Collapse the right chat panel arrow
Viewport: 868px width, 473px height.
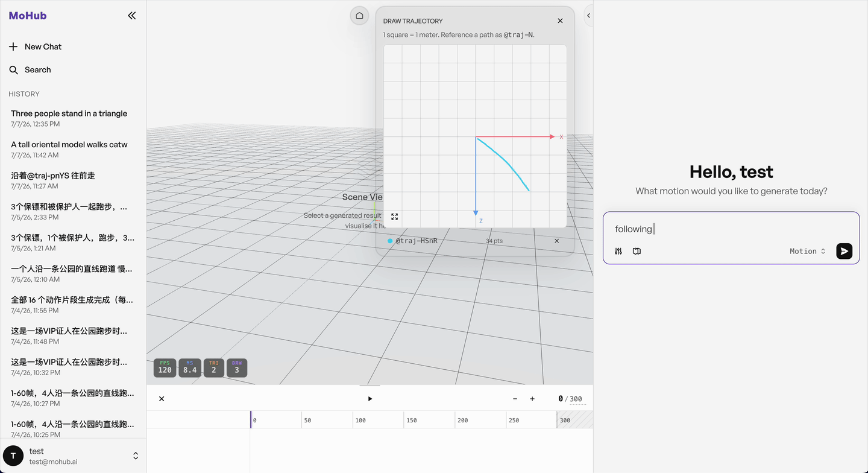pos(589,16)
